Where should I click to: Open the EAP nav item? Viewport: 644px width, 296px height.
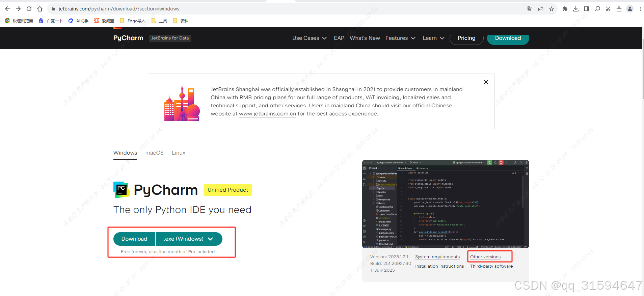coord(339,38)
